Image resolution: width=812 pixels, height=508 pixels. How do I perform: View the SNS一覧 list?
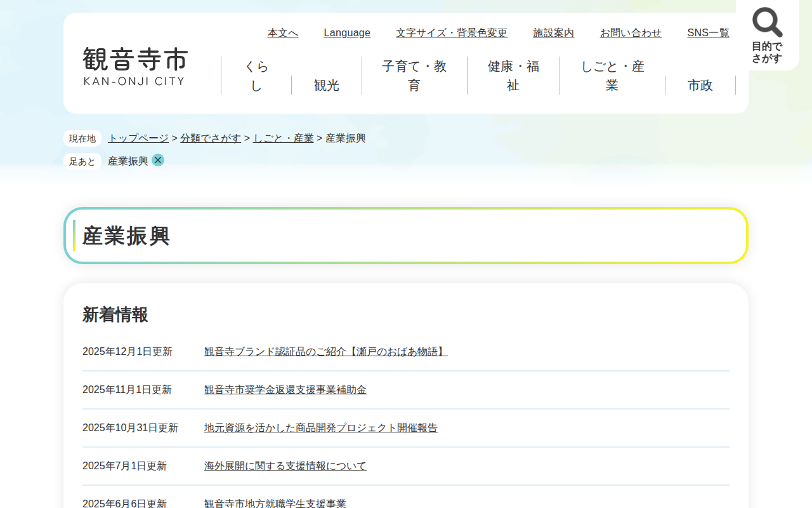pyautogui.click(x=708, y=33)
